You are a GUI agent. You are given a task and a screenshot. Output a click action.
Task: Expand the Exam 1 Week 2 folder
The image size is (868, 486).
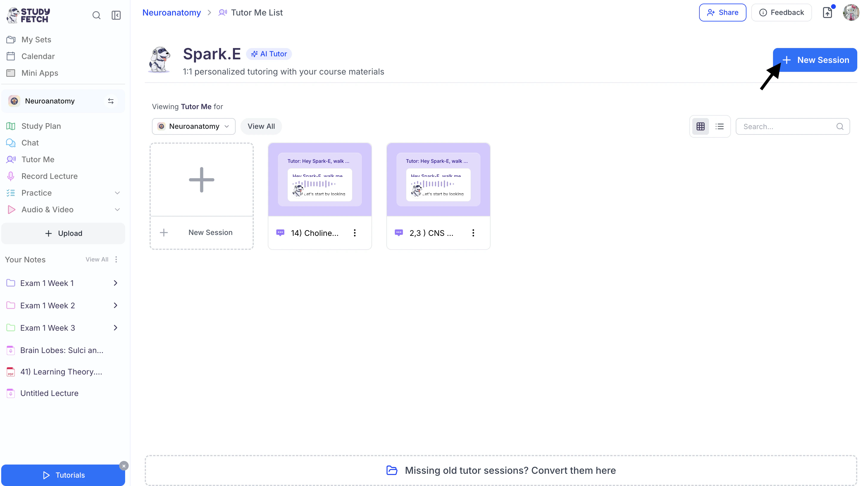115,305
